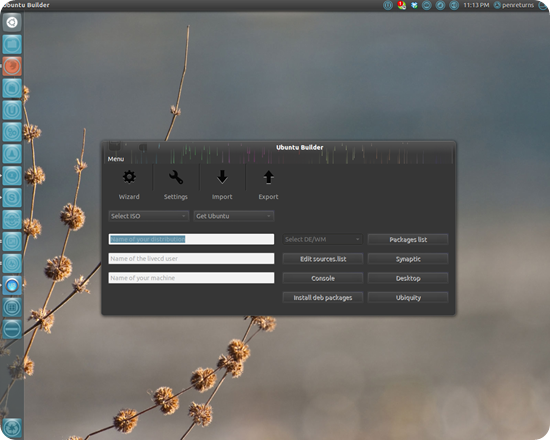Click the Name of your machine field
Image resolution: width=550 pixels, height=440 pixels.
[191, 278]
